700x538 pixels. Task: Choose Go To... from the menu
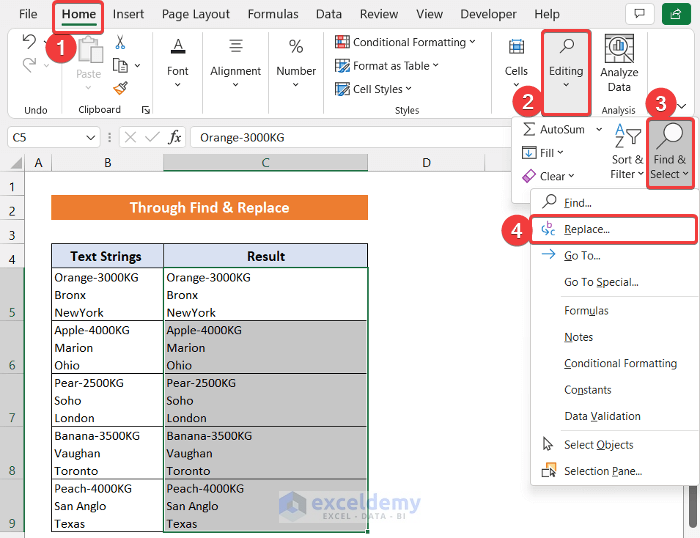(x=614, y=255)
